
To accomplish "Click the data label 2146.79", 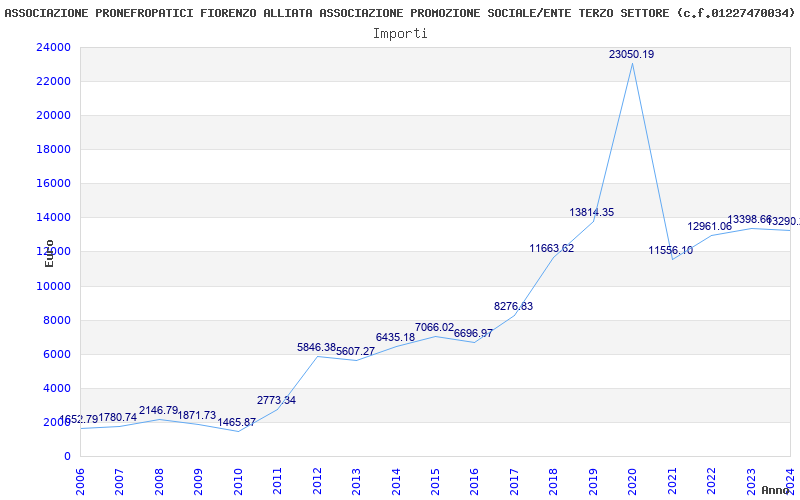I will [x=159, y=410].
